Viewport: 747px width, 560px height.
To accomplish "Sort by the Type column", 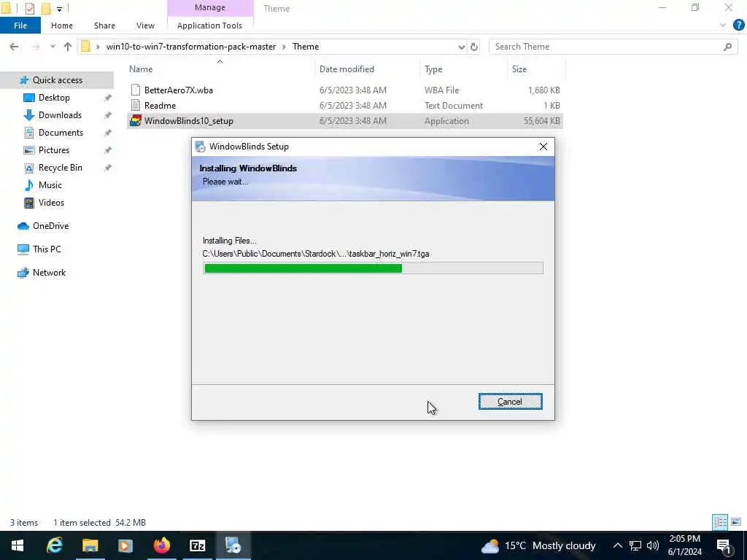I will 433,69.
